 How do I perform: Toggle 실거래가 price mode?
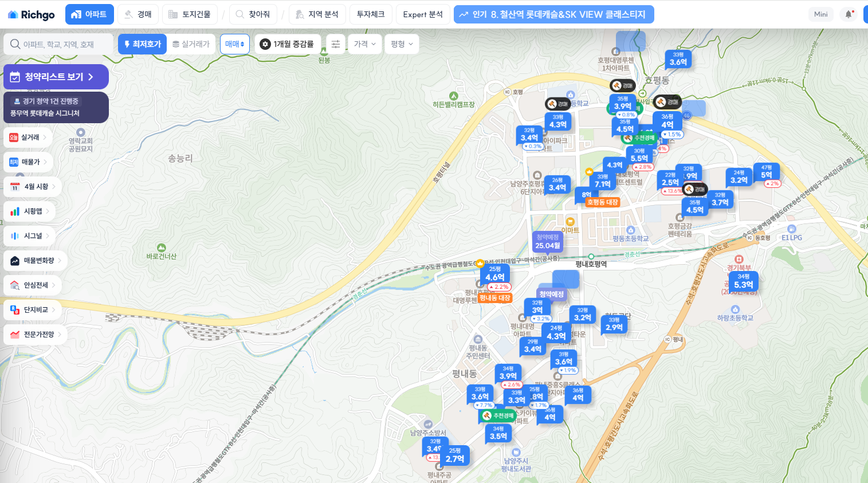191,44
